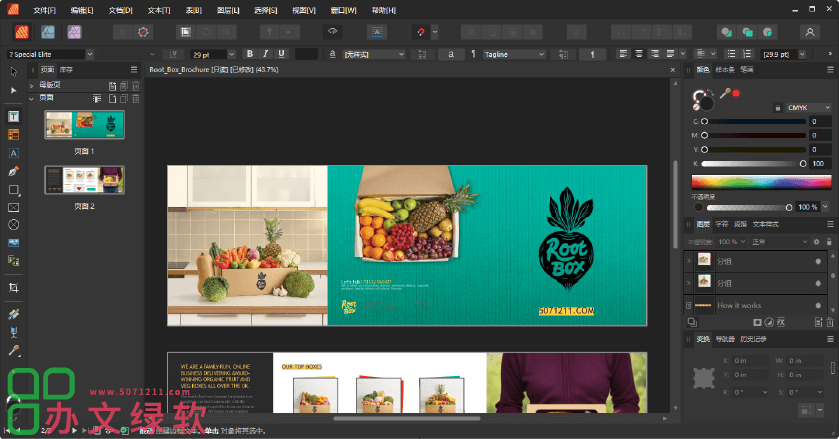Click the boolean Subtract operation icon

pos(747,33)
